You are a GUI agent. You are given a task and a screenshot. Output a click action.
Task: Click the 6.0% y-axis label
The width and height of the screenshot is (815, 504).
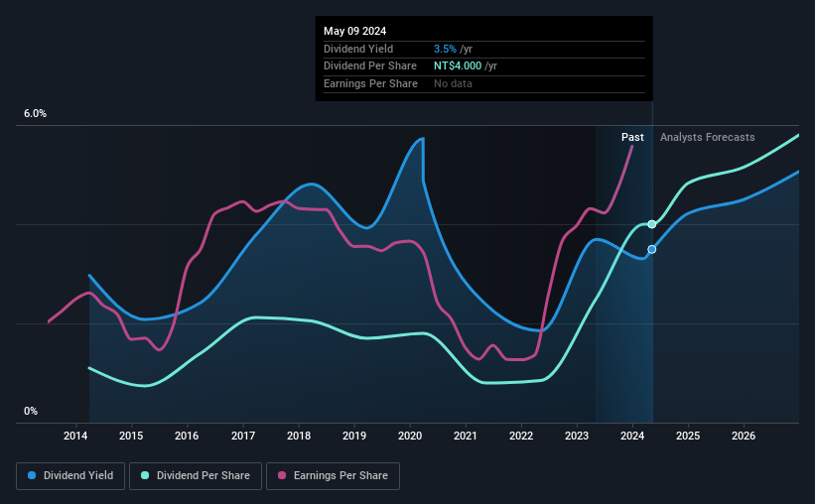click(36, 114)
